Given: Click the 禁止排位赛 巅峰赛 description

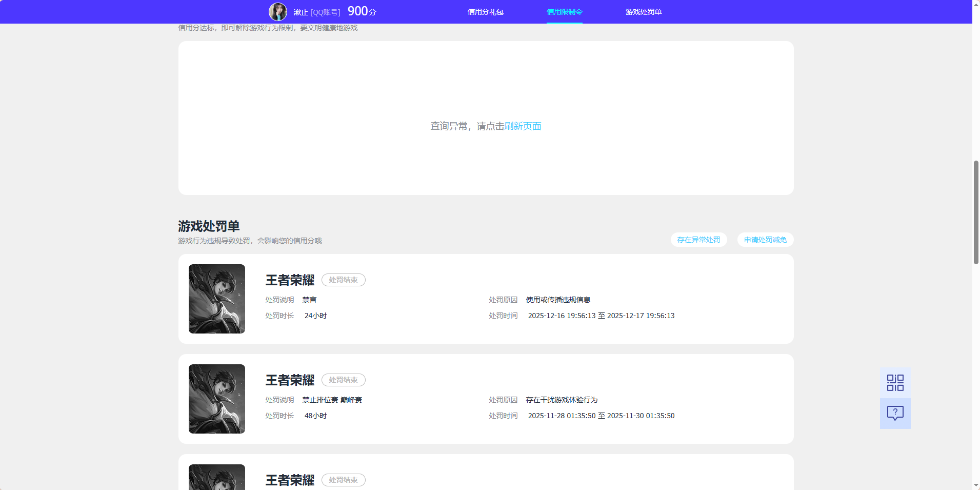Looking at the screenshot, I should 332,400.
